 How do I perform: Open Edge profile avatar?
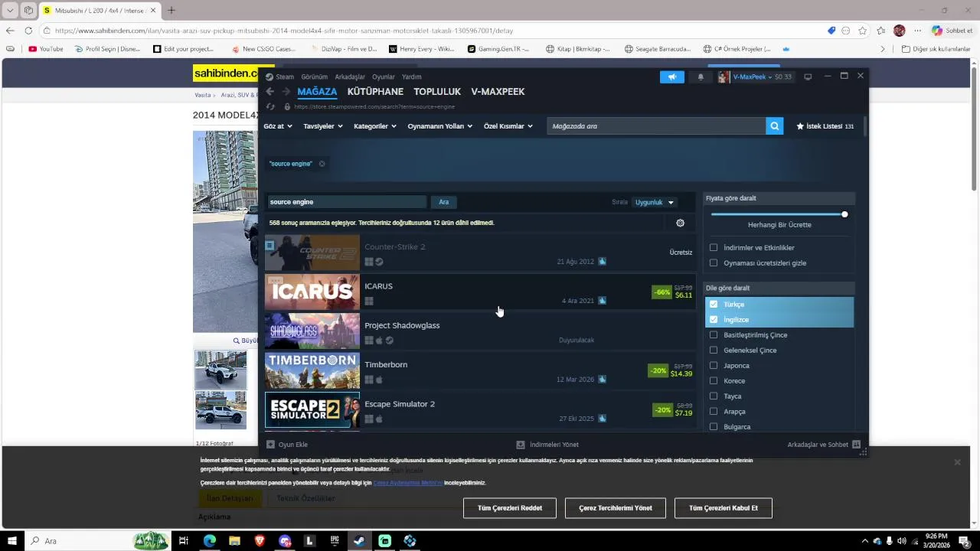click(x=900, y=31)
